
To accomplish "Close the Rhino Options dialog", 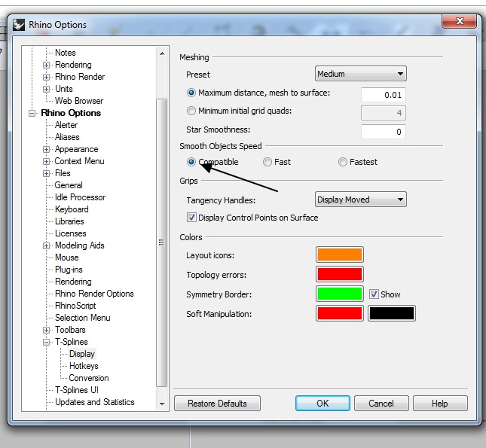I will [460, 21].
